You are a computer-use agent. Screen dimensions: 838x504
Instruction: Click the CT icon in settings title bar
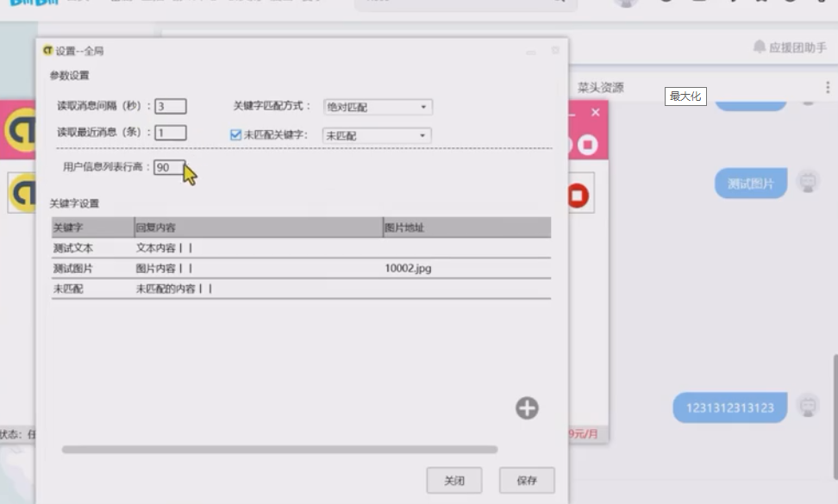coord(48,51)
